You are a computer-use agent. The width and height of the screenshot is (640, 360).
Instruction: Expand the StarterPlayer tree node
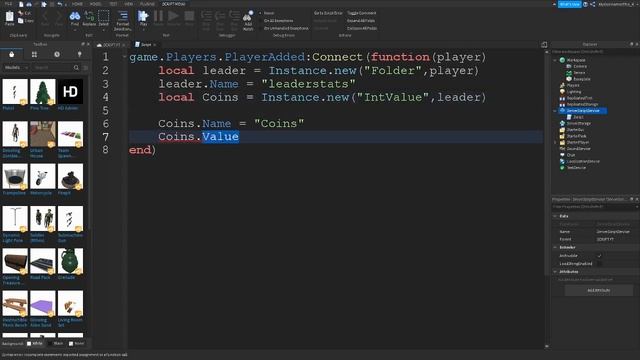[x=555, y=142]
